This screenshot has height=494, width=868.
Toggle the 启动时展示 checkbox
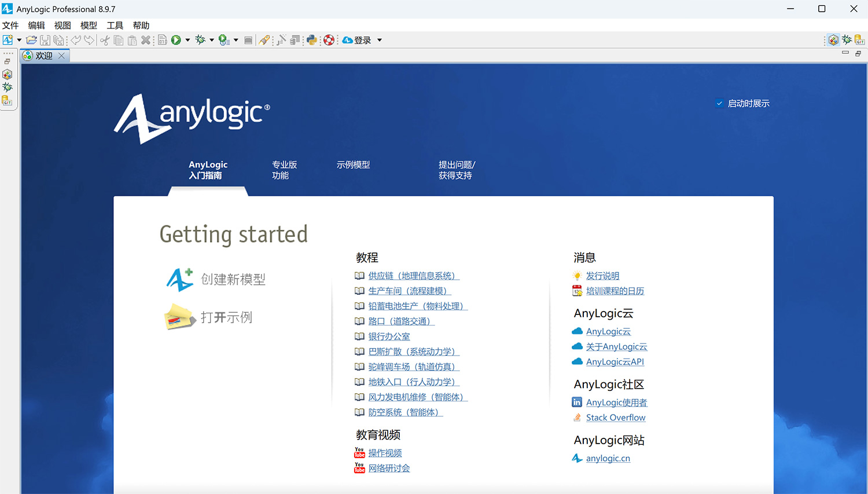tap(719, 103)
